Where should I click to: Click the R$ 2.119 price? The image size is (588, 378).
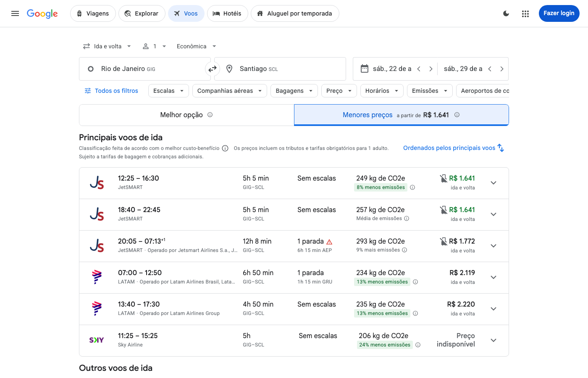click(x=462, y=273)
